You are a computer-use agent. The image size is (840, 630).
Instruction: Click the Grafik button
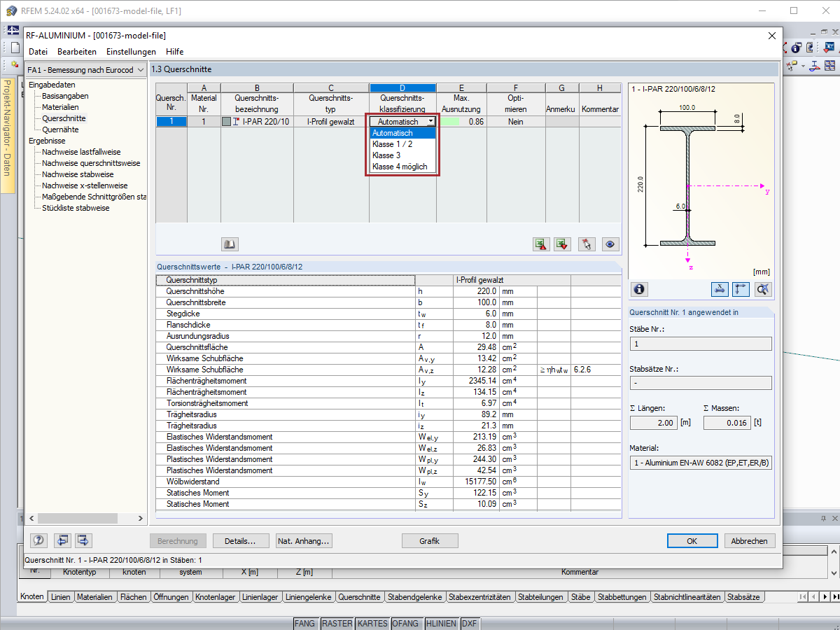430,541
